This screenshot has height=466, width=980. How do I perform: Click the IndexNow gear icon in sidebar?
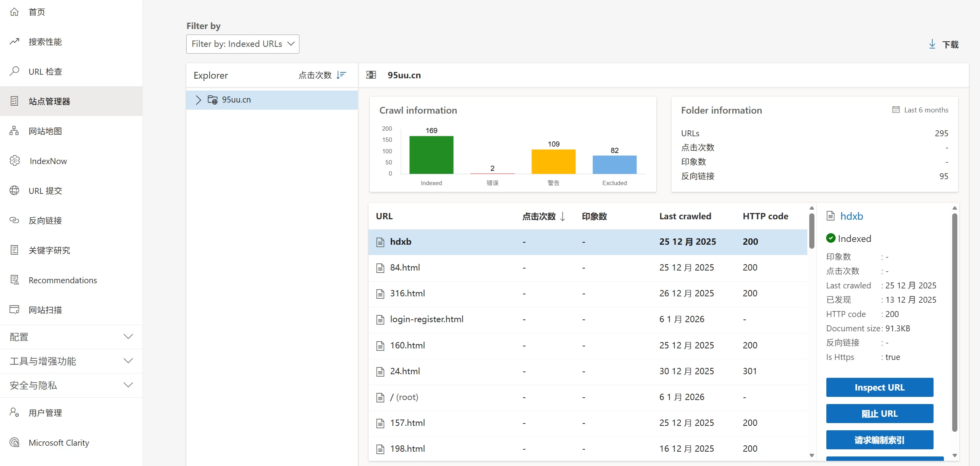tap(15, 161)
